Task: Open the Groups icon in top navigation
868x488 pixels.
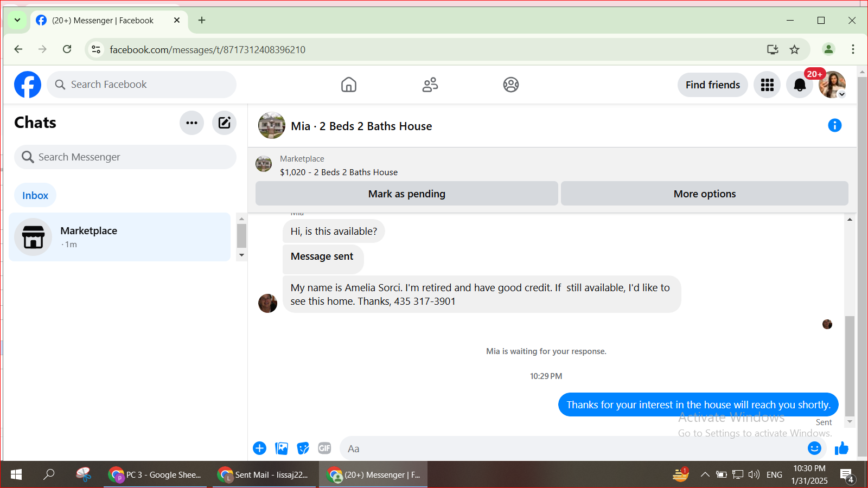Action: click(511, 85)
